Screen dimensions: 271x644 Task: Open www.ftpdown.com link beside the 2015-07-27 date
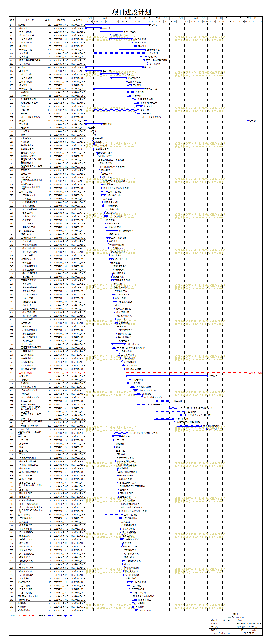[222, 633]
